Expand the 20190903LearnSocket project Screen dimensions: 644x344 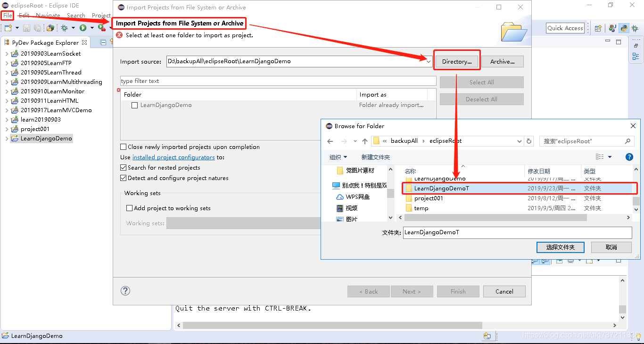(x=7, y=54)
